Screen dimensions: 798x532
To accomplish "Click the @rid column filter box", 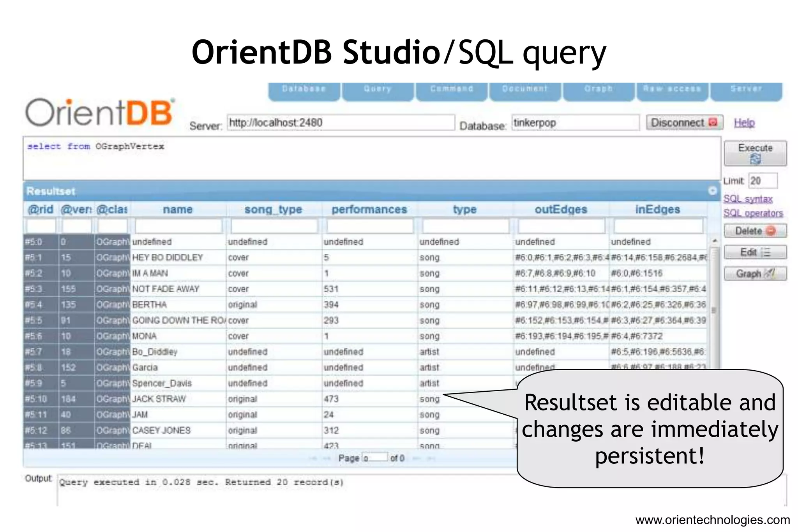I will pyautogui.click(x=41, y=226).
